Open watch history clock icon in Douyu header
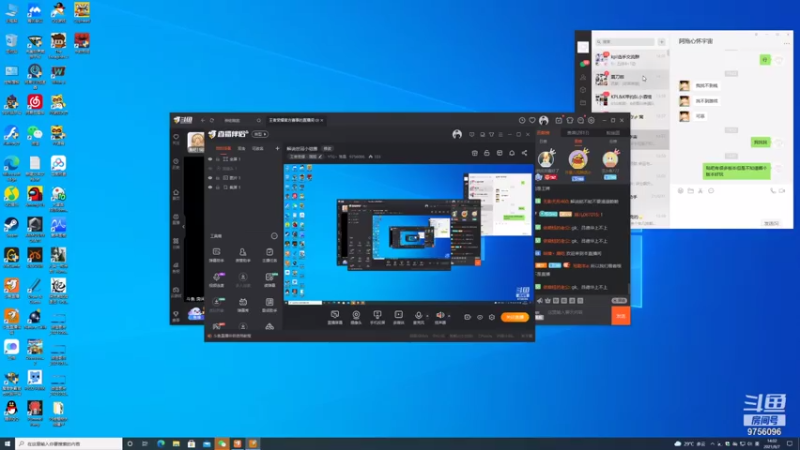The width and height of the screenshot is (800, 450). tap(522, 120)
